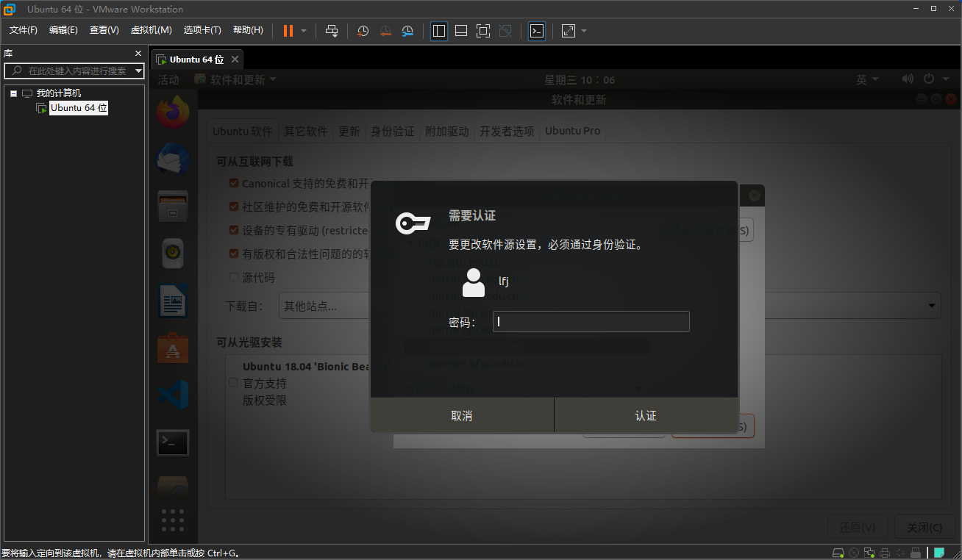Toggle the 设备的专有驱动 (restricted) checkbox

[234, 230]
